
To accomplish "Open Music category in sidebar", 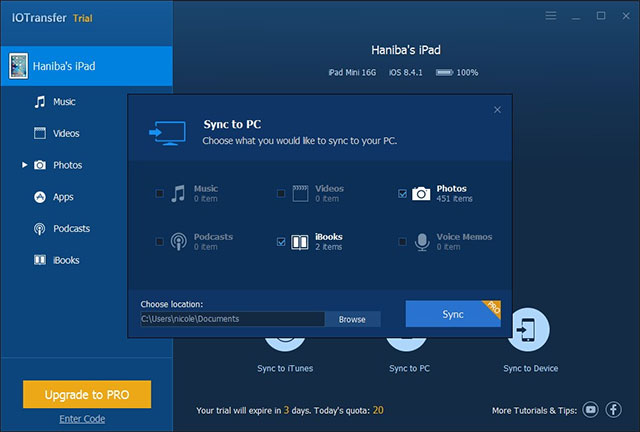I will click(64, 102).
